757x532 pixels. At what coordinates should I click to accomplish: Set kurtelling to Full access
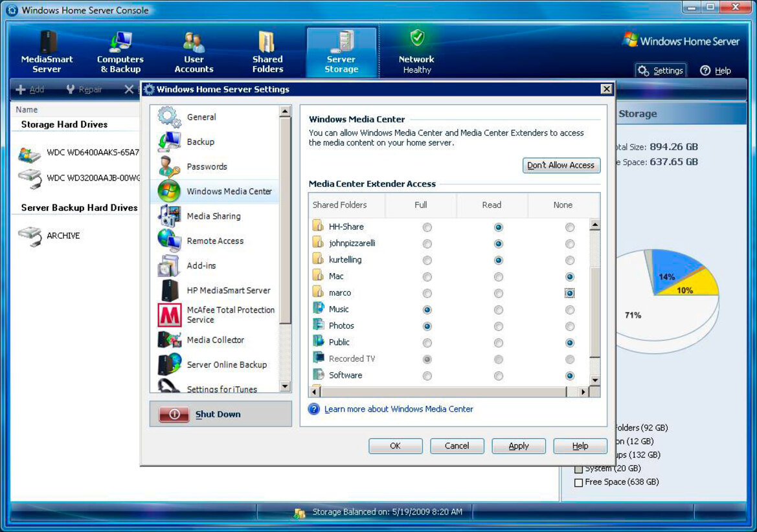[x=427, y=260]
